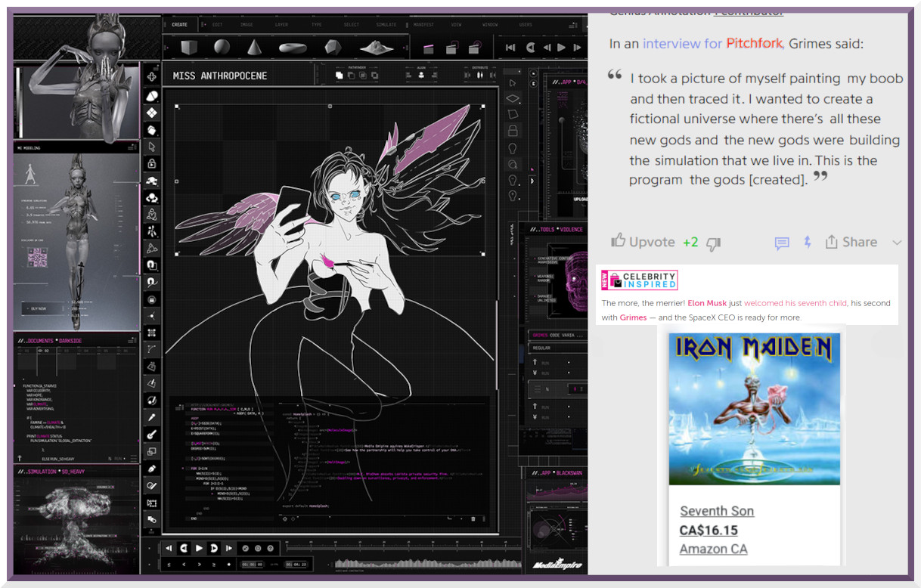Click the QR code in the modeling panel
This screenshot has height=588, width=921.
(x=38, y=259)
